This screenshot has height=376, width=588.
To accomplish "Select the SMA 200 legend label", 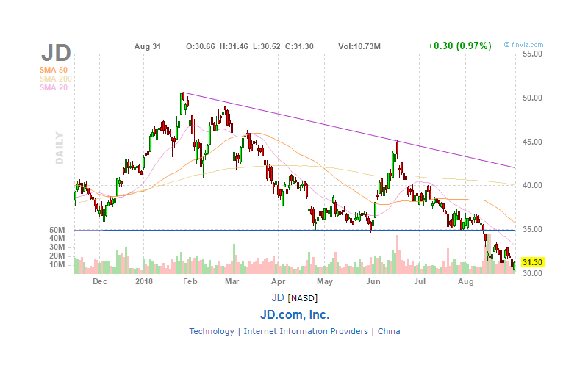I will [56, 79].
